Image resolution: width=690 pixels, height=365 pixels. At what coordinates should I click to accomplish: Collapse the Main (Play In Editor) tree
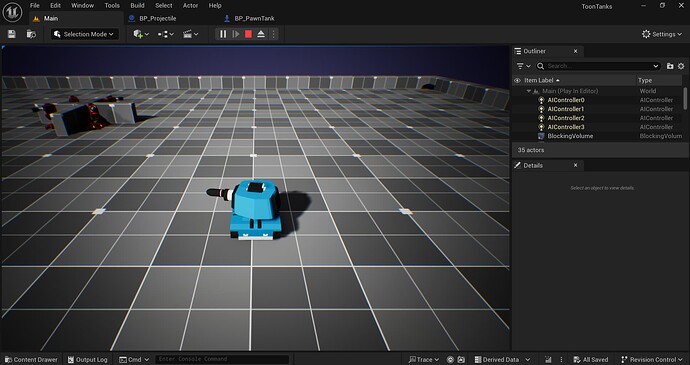529,91
